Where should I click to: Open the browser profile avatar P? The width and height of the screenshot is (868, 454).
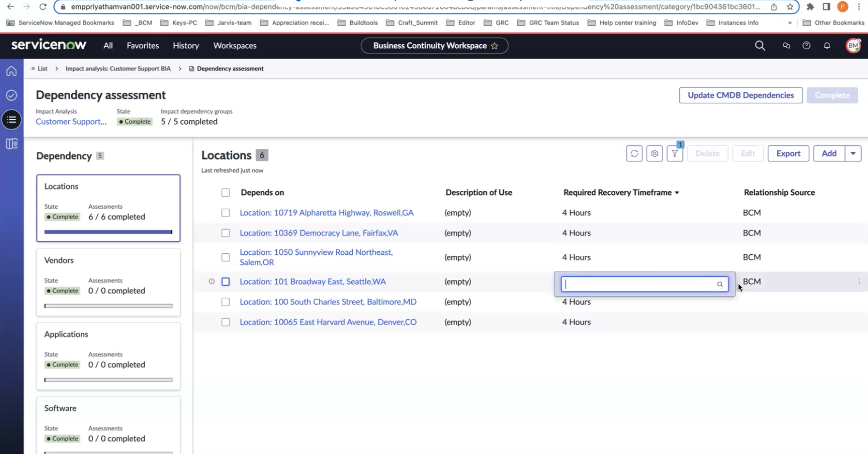842,7
